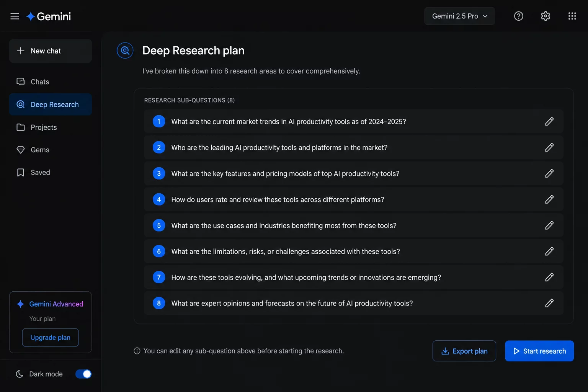Edit sub-question 5 about use cases

(549, 225)
